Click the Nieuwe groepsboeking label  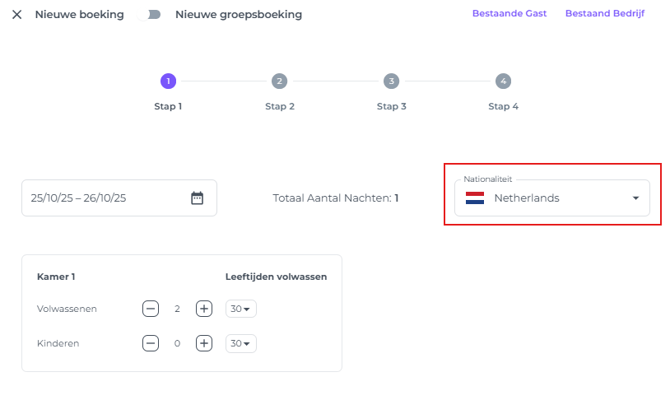(x=238, y=15)
